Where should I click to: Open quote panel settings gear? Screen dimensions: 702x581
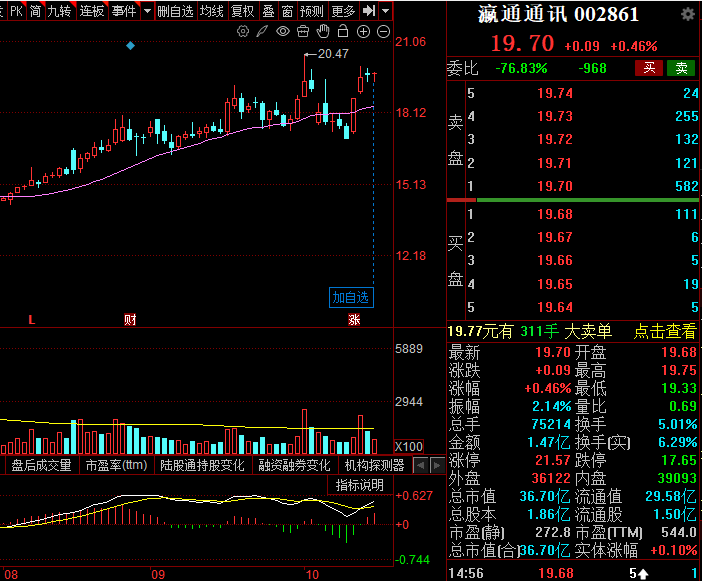[687, 15]
